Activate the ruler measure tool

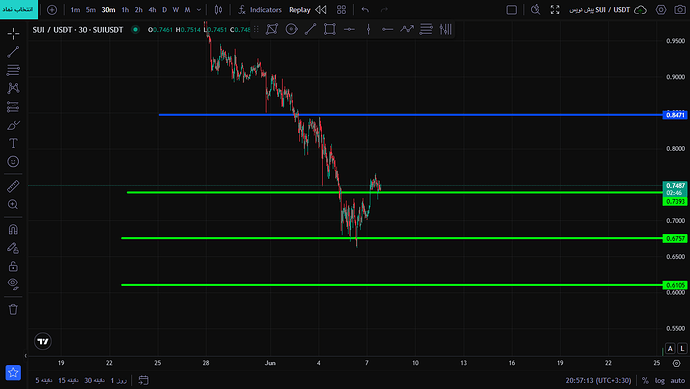13,186
